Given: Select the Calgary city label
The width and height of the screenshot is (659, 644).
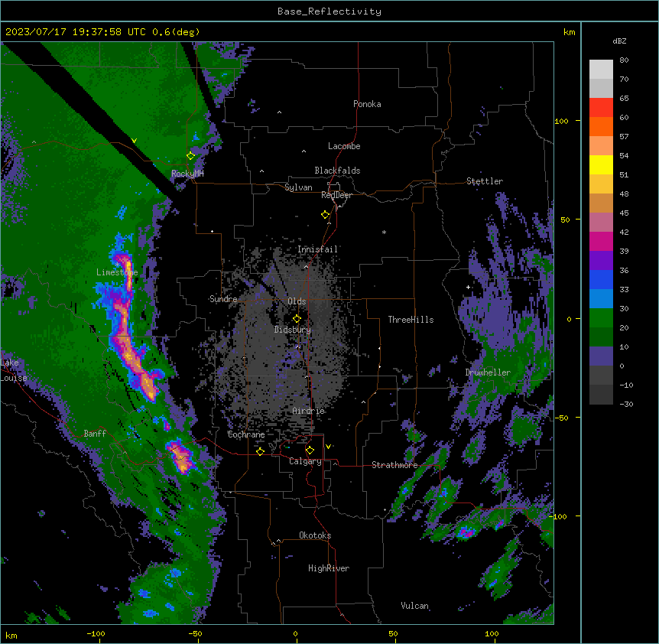Looking at the screenshot, I should [305, 461].
